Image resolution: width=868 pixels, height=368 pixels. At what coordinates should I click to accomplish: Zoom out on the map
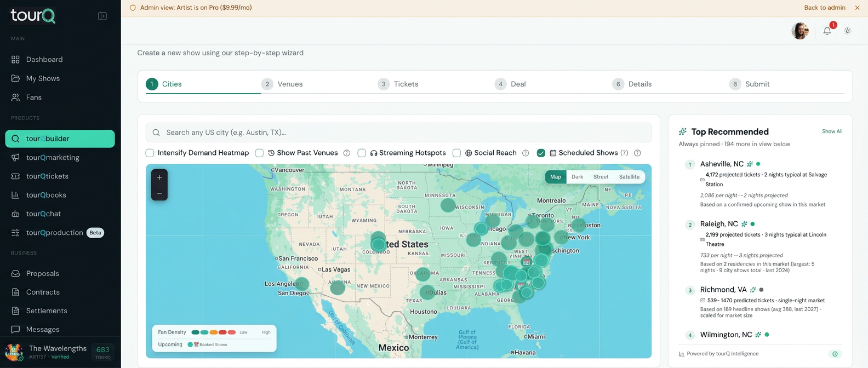159,193
